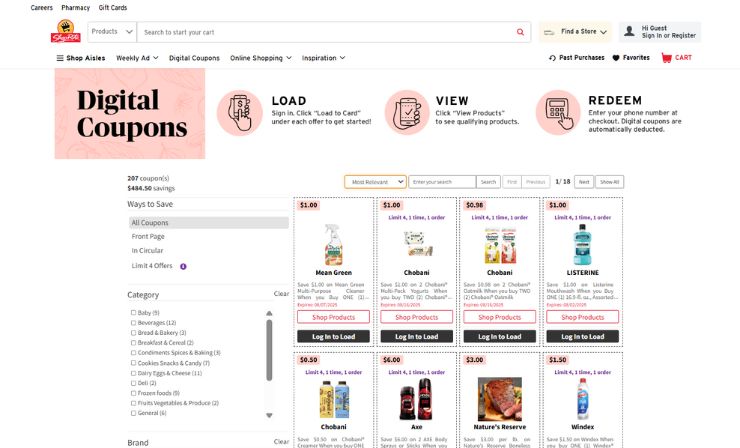740x448 pixels.
Task: Open the Windex bottle image
Action: coord(582,399)
